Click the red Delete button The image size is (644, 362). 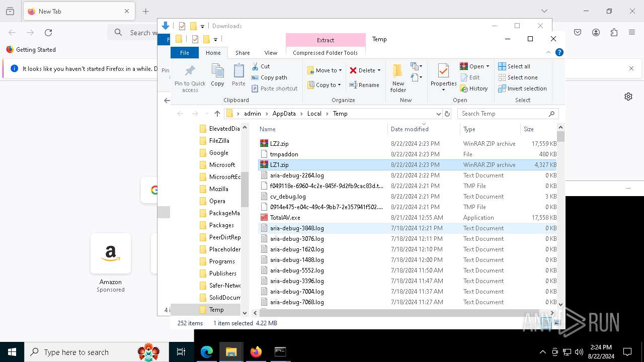362,70
